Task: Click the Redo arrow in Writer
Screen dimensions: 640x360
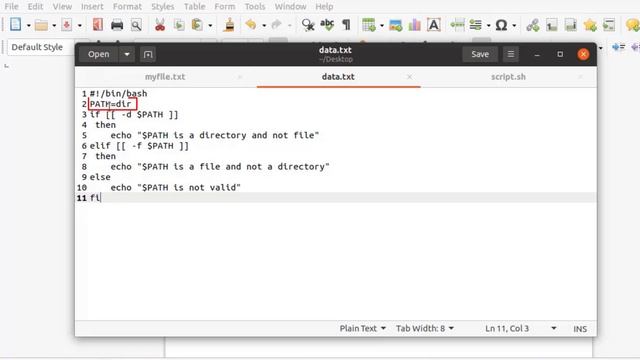Action: (276, 25)
